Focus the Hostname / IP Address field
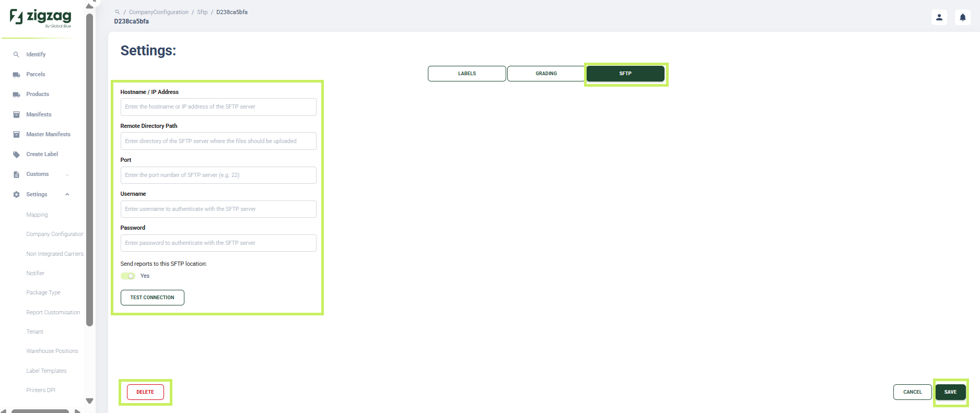The height and width of the screenshot is (413, 980). [x=218, y=107]
